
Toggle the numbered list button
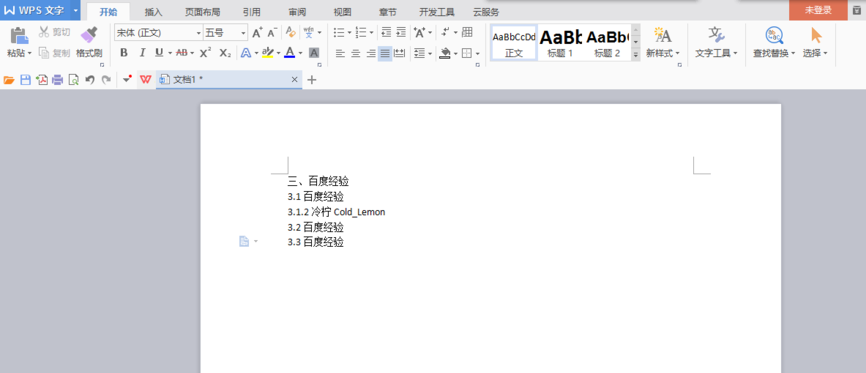click(x=361, y=33)
